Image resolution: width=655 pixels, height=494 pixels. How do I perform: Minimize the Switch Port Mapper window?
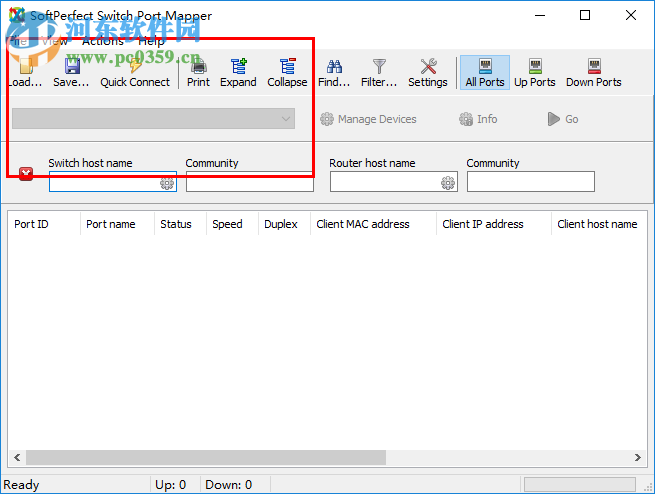tap(540, 15)
